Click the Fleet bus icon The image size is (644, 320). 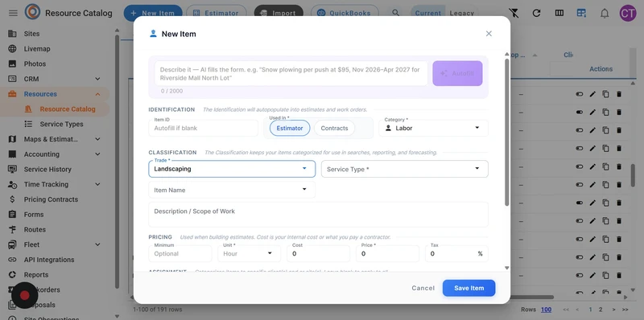point(12,244)
